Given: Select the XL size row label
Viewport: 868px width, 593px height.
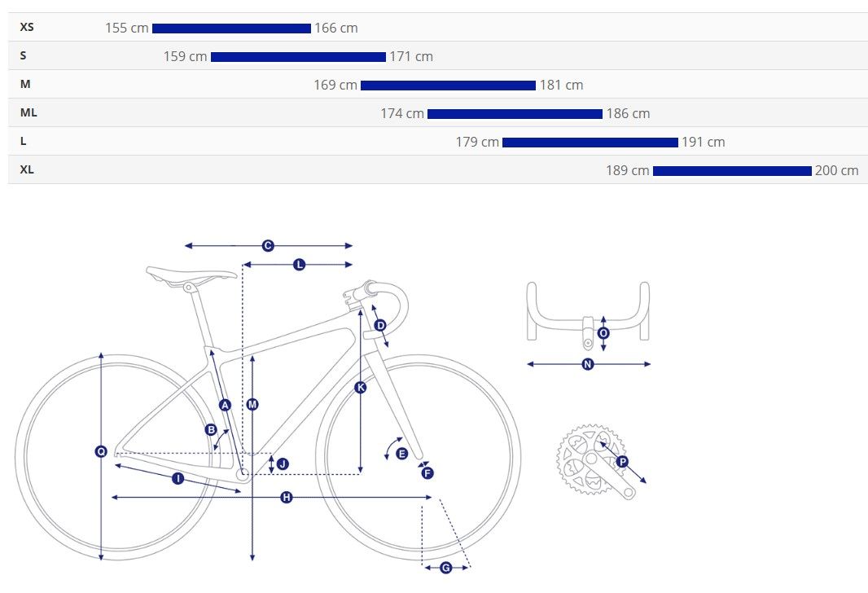Looking at the screenshot, I should pyautogui.click(x=27, y=169).
